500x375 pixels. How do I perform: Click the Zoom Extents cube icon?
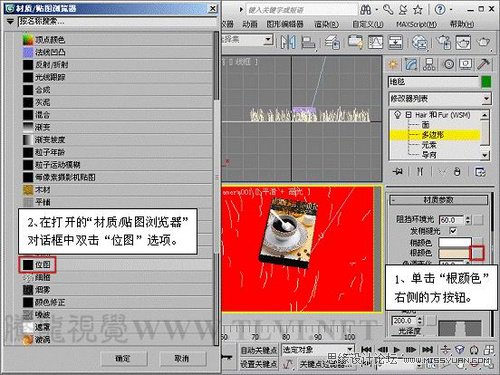click(460, 350)
